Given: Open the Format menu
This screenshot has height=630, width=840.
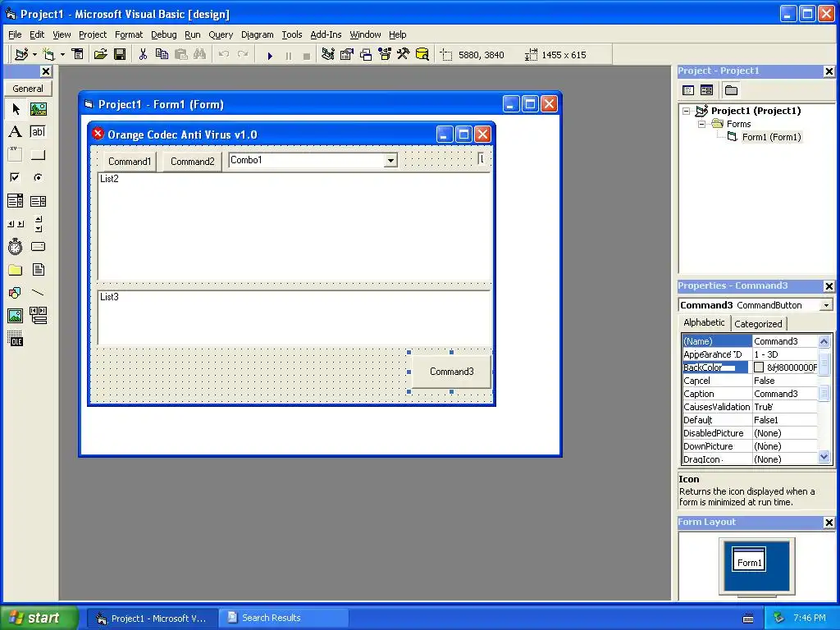Looking at the screenshot, I should pos(129,34).
